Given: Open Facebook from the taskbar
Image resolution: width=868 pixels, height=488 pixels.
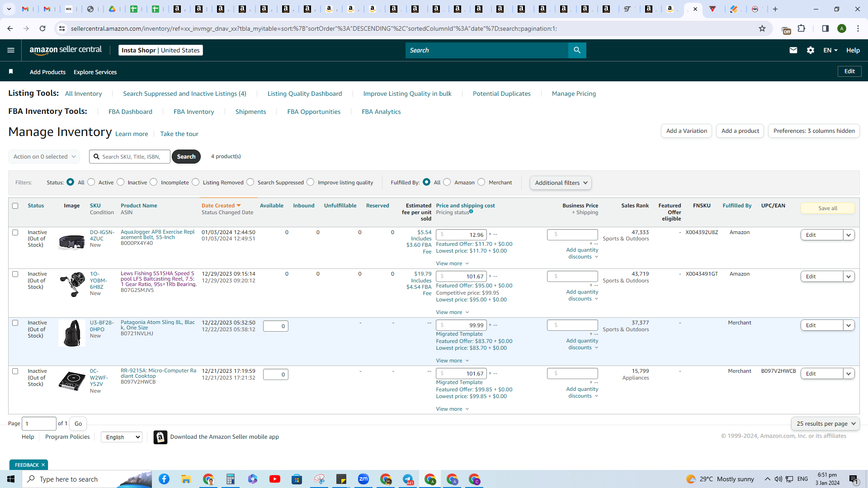Looking at the screenshot, I should pos(164,479).
